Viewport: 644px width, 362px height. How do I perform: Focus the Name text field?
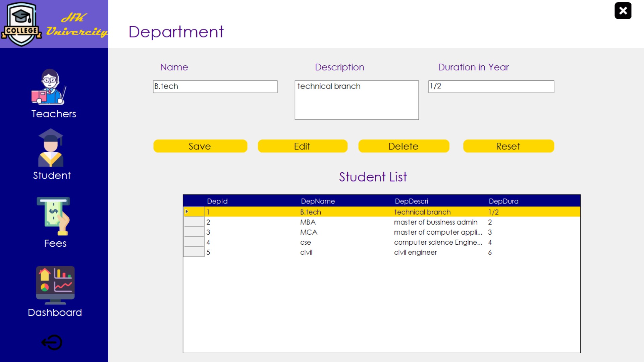215,86
